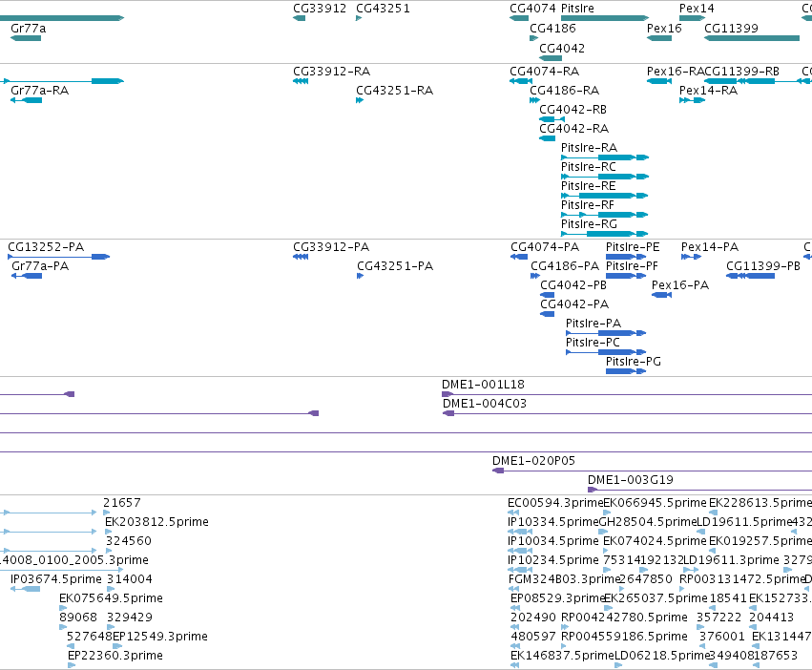Screen dimensions: 812x670
Task: Click the Gr77a-RA transcript
Action: click(x=26, y=100)
